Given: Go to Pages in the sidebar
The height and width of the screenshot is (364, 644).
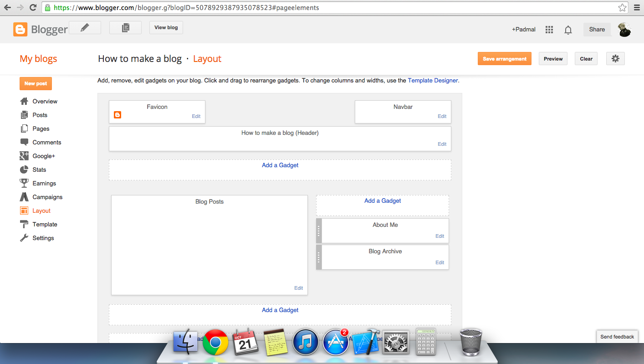Looking at the screenshot, I should tap(35, 129).
